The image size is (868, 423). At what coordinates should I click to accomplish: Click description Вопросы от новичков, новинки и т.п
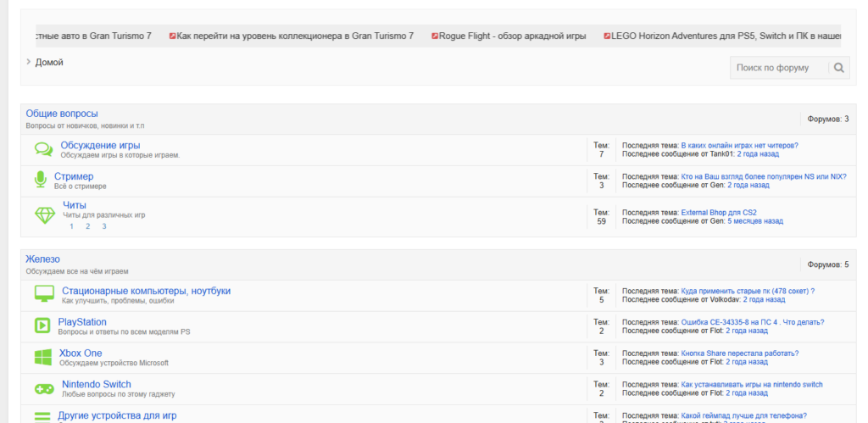[86, 125]
